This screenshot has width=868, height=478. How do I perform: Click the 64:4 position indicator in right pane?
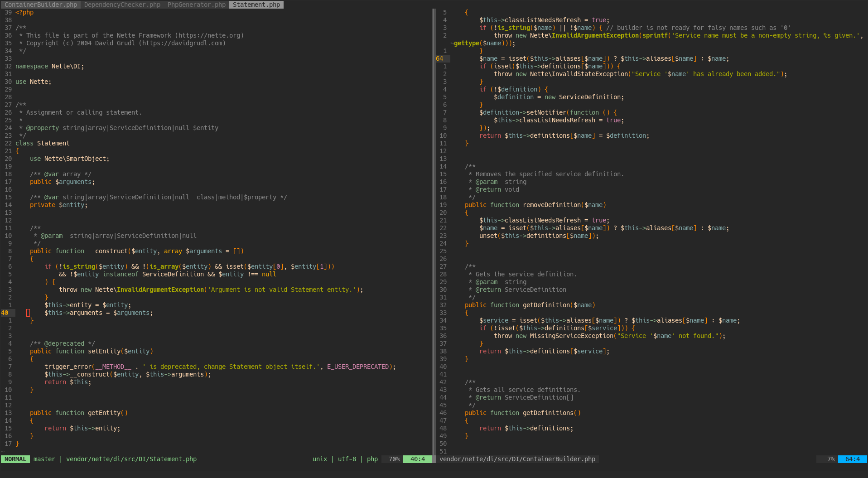[x=852, y=459]
